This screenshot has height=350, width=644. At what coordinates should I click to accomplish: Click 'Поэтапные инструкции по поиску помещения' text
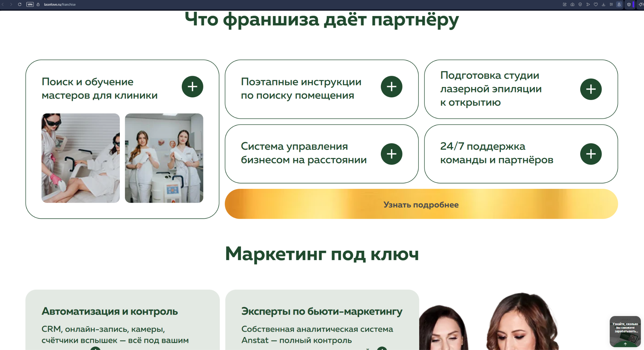[301, 88]
